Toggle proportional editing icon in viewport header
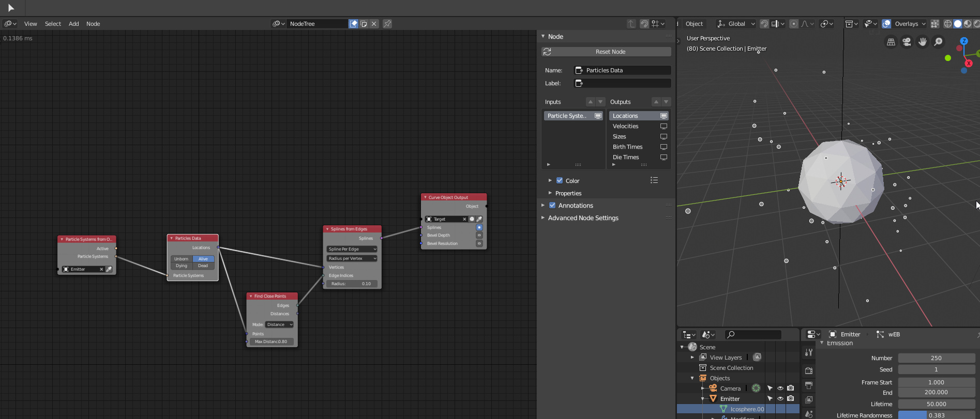The width and height of the screenshot is (980, 419). (794, 24)
